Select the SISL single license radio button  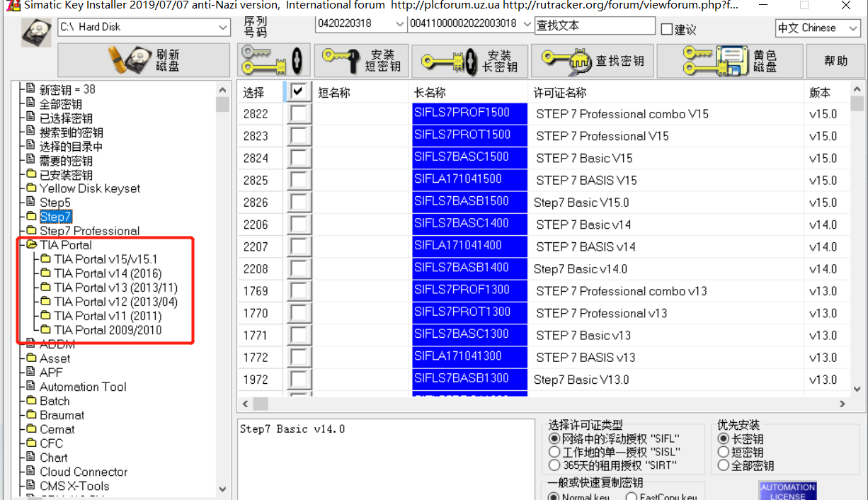tap(554, 452)
